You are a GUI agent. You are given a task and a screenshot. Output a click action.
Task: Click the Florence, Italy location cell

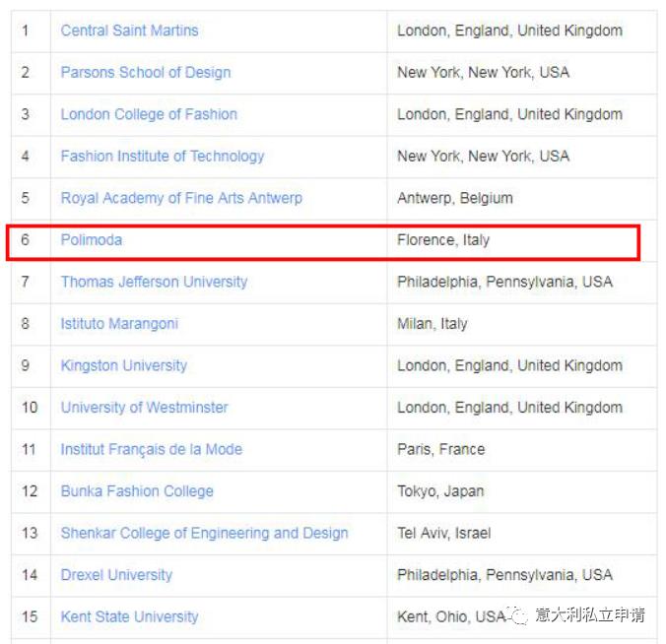(443, 240)
